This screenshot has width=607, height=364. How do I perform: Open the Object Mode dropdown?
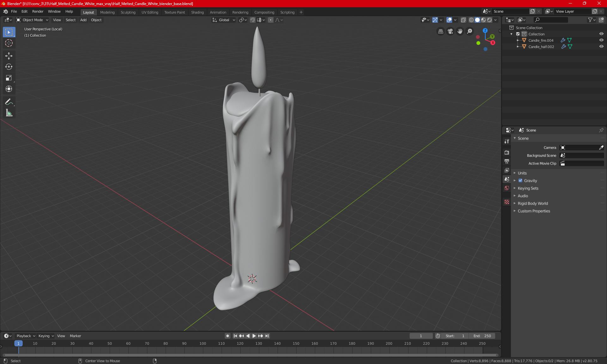[x=32, y=20]
